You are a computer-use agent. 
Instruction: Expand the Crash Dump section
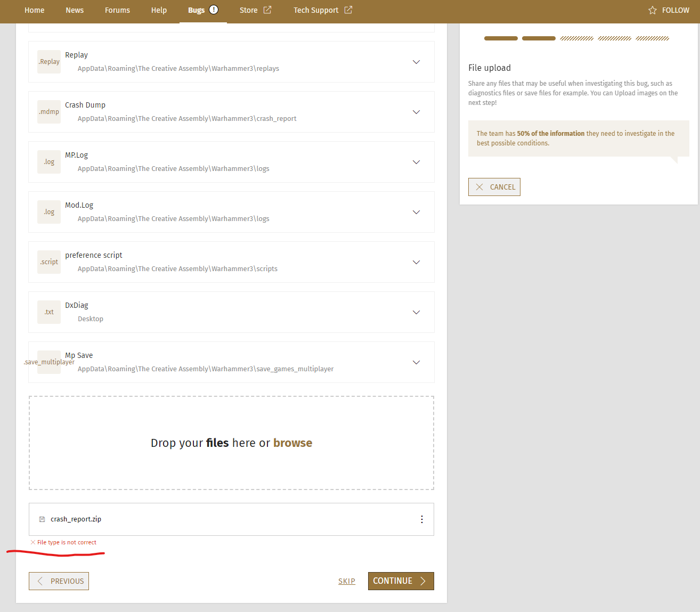416,112
